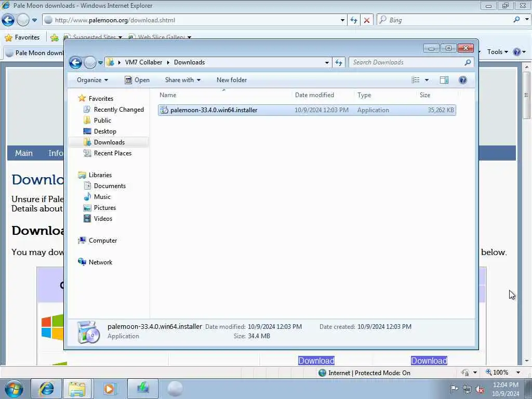Open the Organize dropdown menu
532x399 pixels.
tap(92, 80)
